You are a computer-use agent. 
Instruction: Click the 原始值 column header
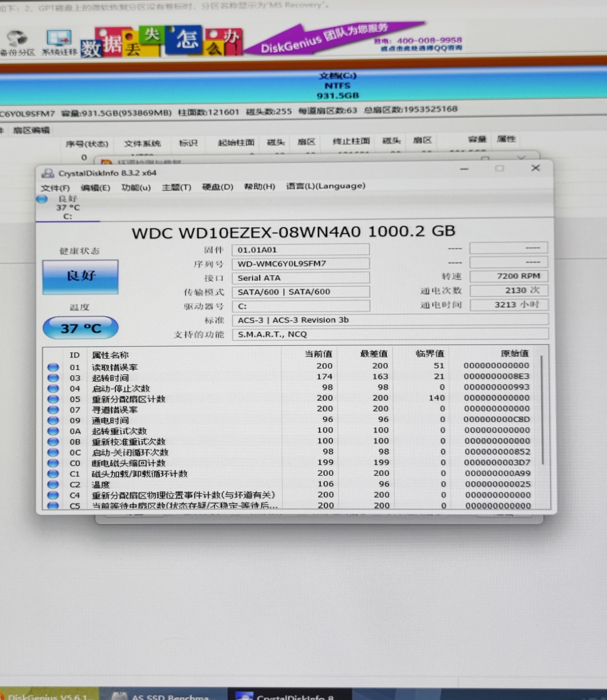[x=515, y=354]
